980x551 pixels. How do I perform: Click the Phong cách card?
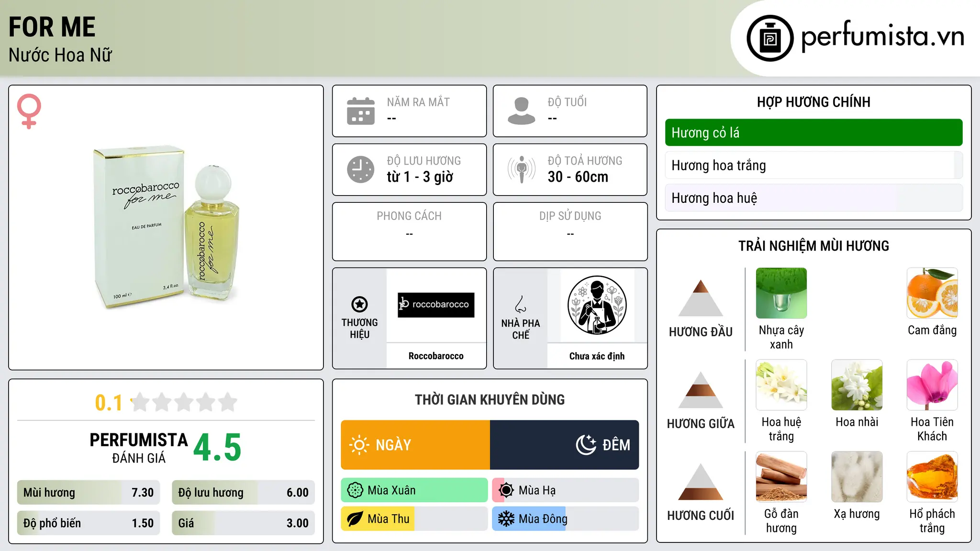coord(409,231)
